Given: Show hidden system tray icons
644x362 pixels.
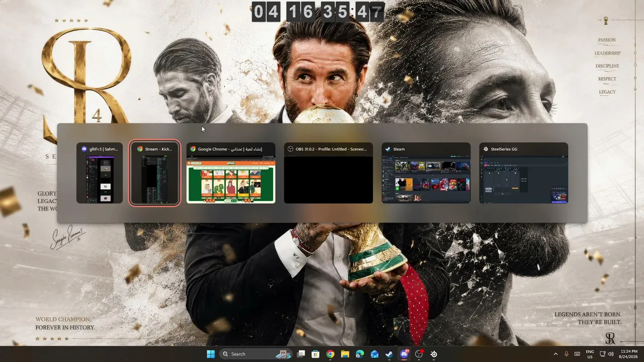Looking at the screenshot, I should 555,354.
